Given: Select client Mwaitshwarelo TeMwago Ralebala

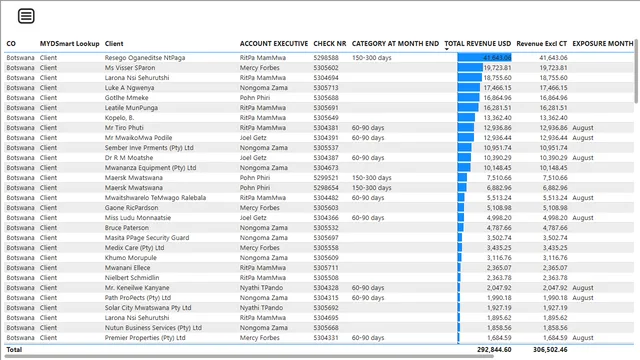Looking at the screenshot, I should point(155,198).
